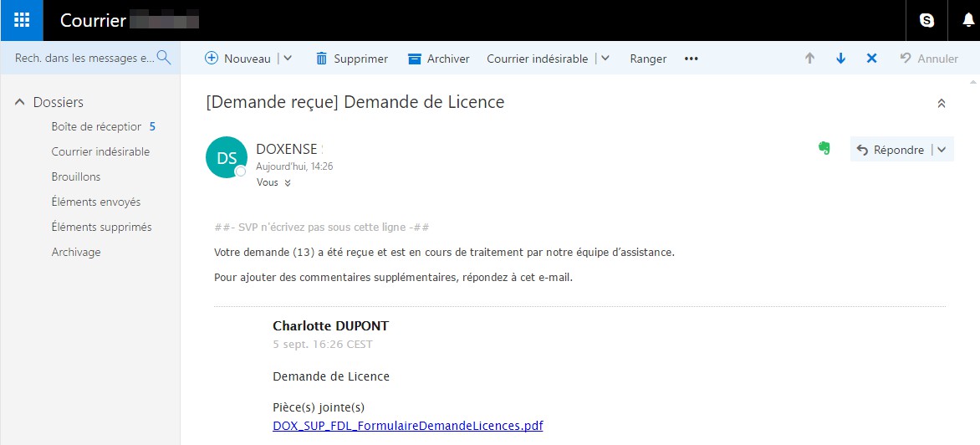Click the Evernote elephant icon
Image resolution: width=980 pixels, height=445 pixels.
point(824,149)
